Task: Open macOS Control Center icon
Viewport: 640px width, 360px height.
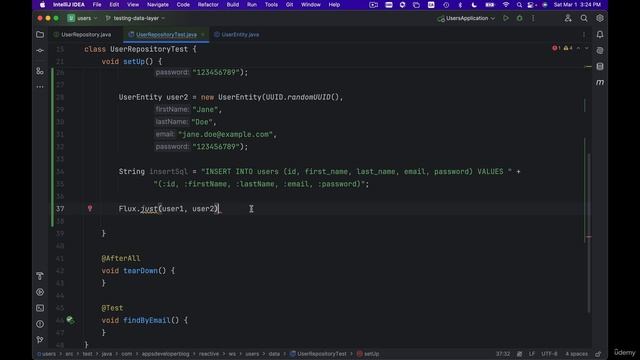Action: [x=531, y=4]
